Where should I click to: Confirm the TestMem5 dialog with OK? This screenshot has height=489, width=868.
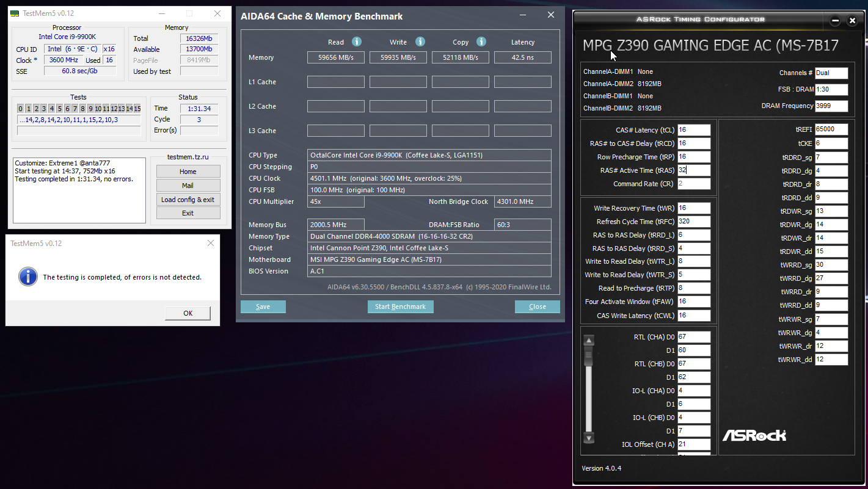188,313
